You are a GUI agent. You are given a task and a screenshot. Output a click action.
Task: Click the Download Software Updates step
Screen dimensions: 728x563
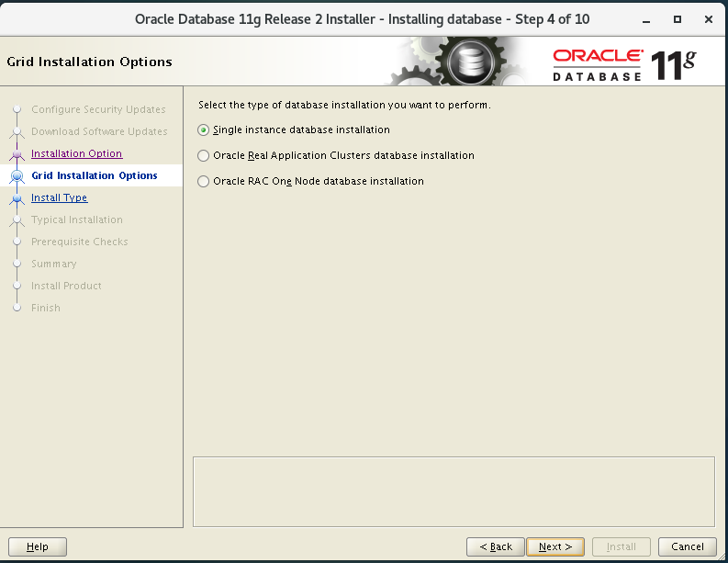coord(99,131)
